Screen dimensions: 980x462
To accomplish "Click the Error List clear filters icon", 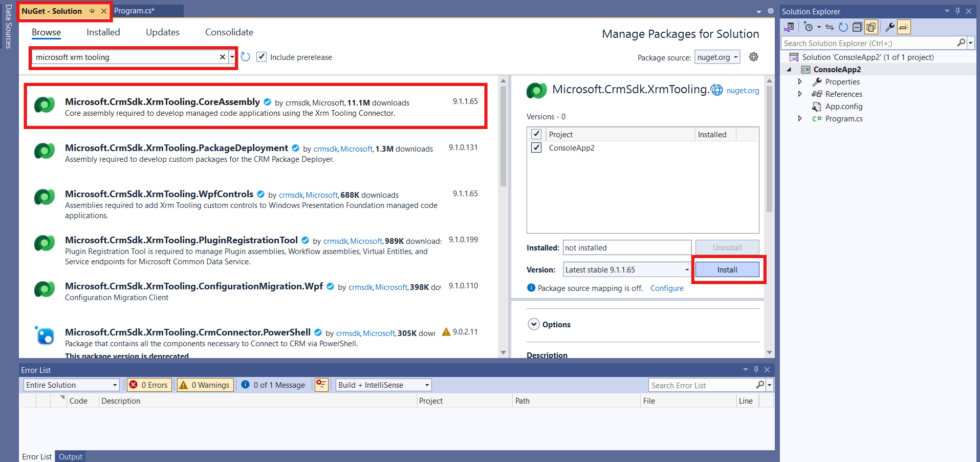I will click(x=321, y=385).
